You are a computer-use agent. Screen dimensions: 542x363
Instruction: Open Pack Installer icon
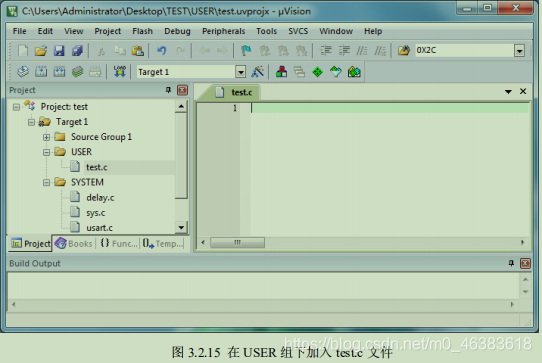pyautogui.click(x=354, y=72)
